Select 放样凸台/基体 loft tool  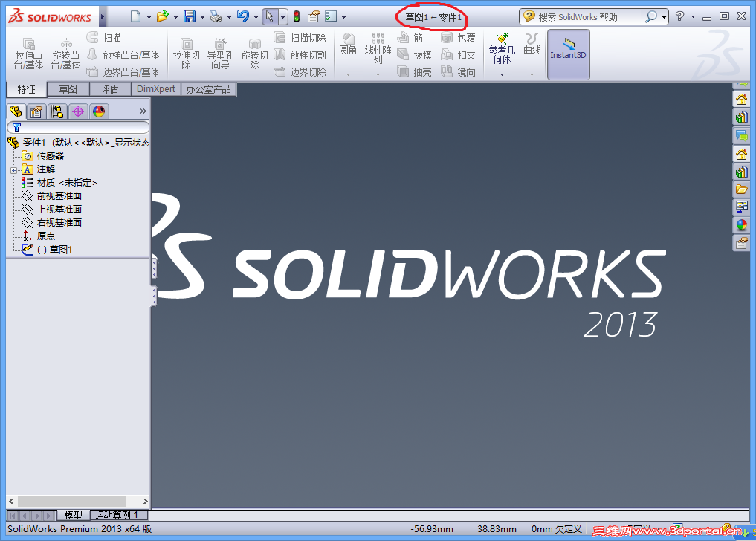pos(123,55)
